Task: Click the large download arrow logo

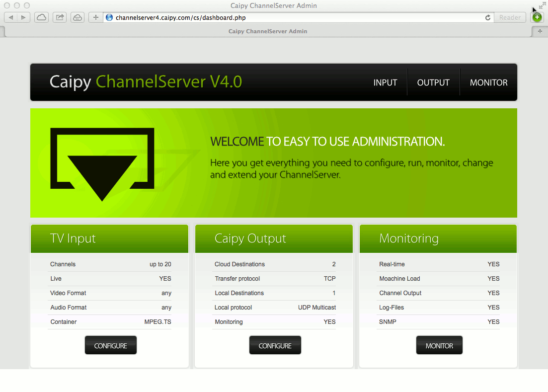Action: 102,164
